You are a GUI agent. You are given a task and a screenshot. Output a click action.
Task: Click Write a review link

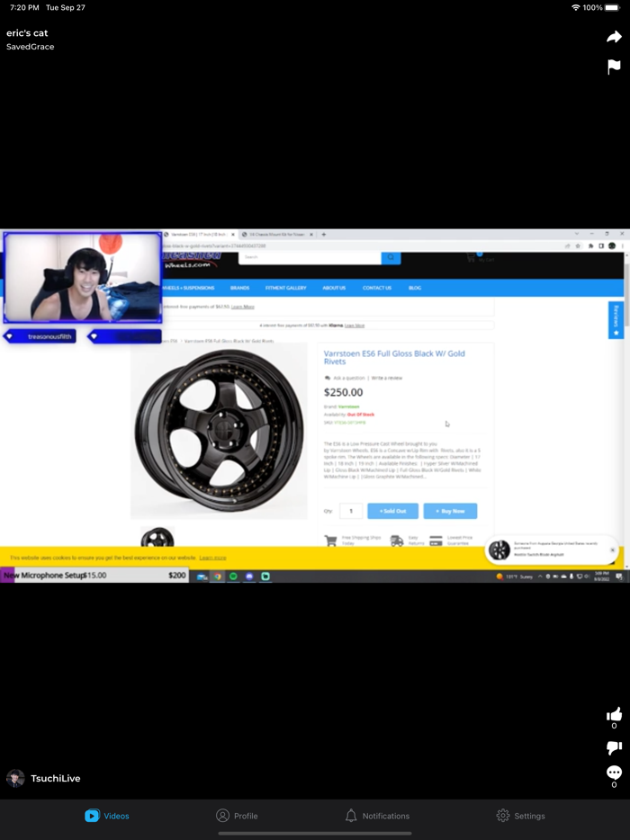click(387, 379)
